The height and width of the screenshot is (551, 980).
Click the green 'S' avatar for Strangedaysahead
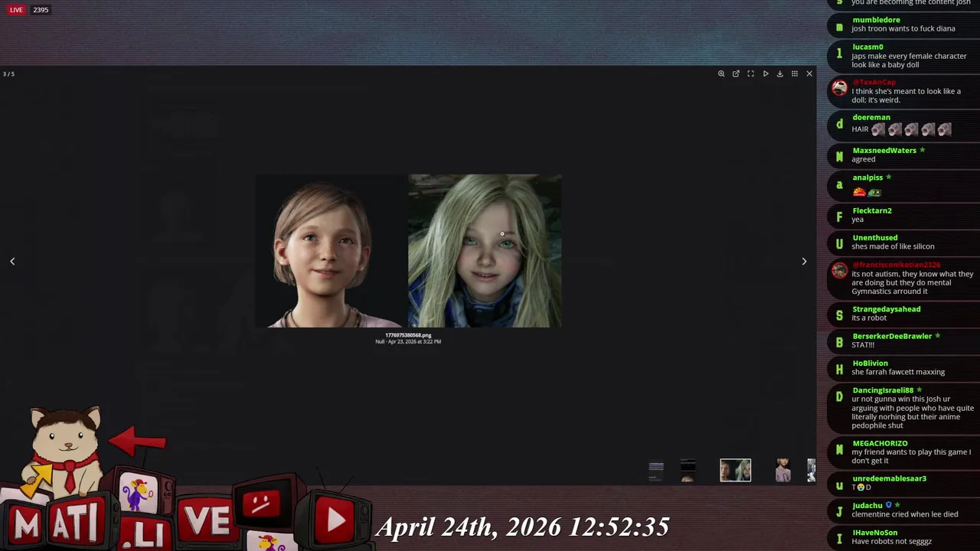pos(839,315)
